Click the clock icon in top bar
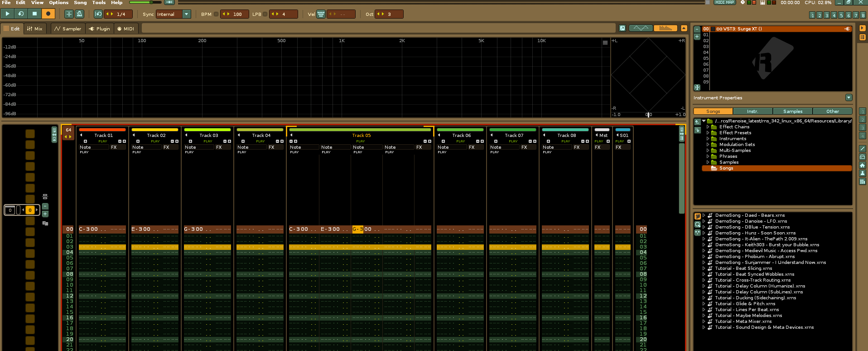Screen dimensions: 868x351 [x=743, y=3]
